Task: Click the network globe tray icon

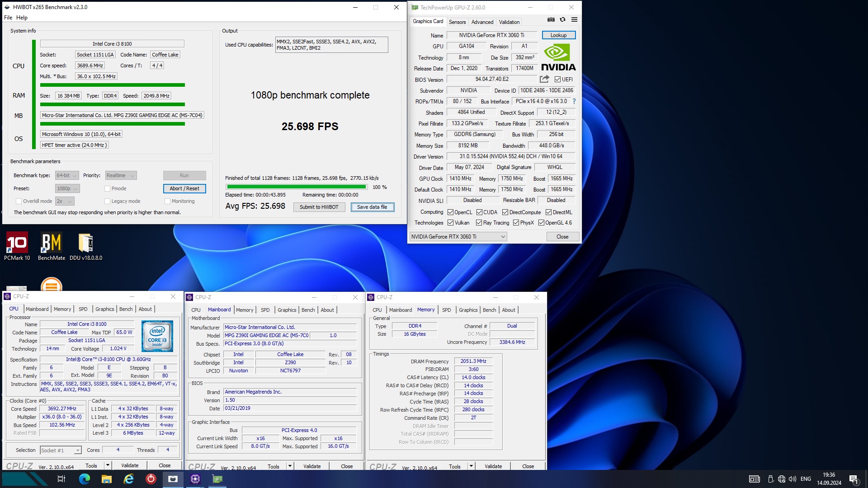Action: pyautogui.click(x=782, y=479)
